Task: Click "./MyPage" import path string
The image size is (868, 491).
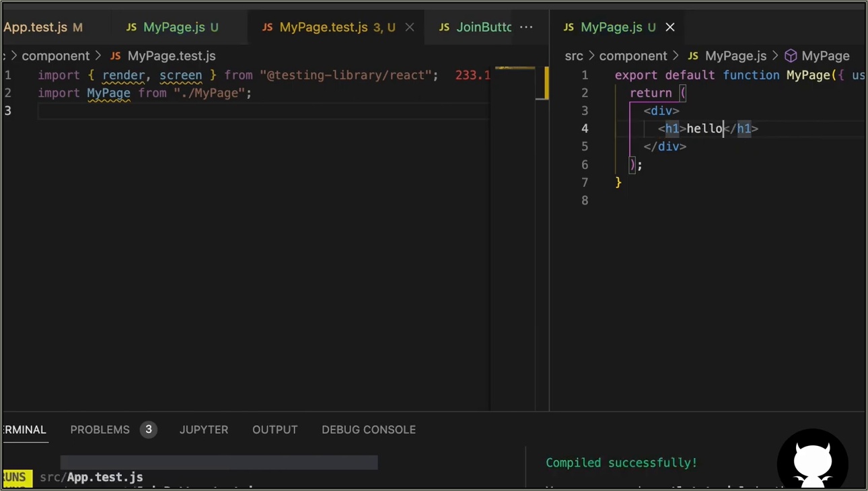Action: (x=209, y=93)
